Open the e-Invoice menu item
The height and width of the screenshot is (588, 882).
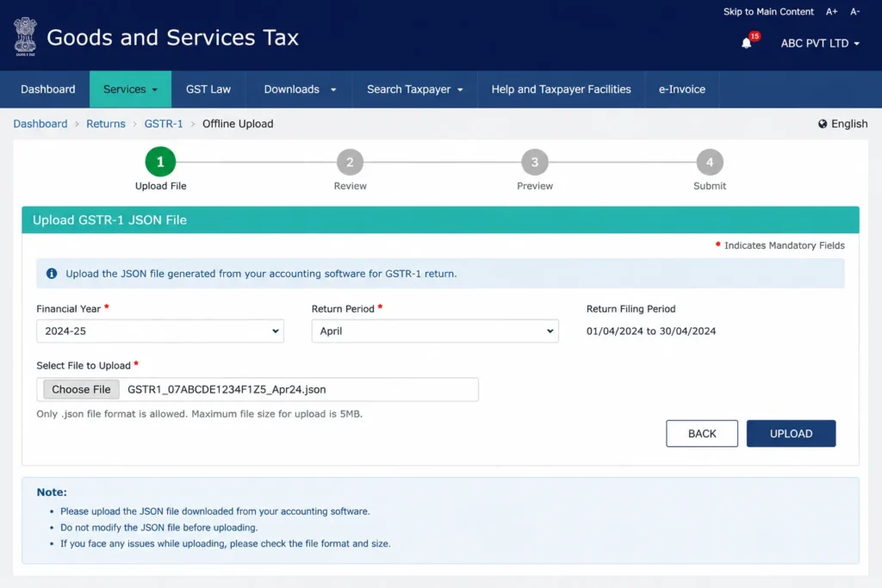[682, 90]
